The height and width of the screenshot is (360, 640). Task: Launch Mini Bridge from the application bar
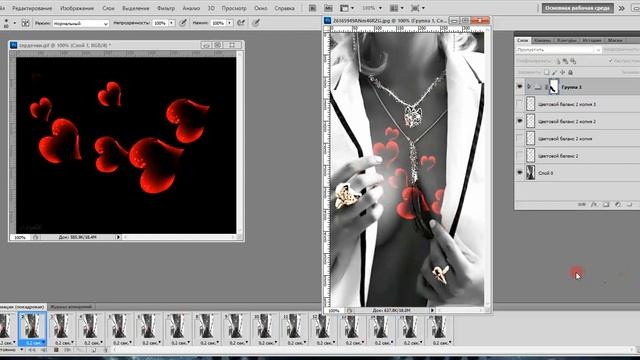[328, 8]
